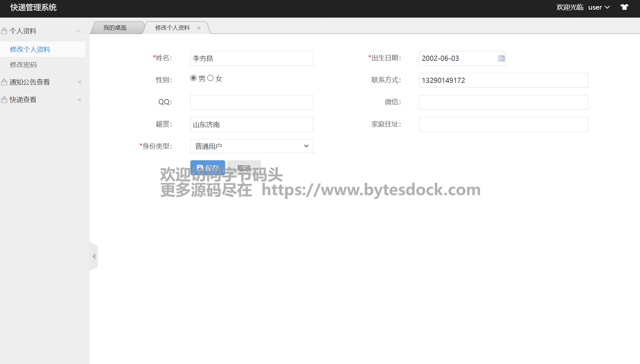Select the 男 gender radio button

coord(193,78)
